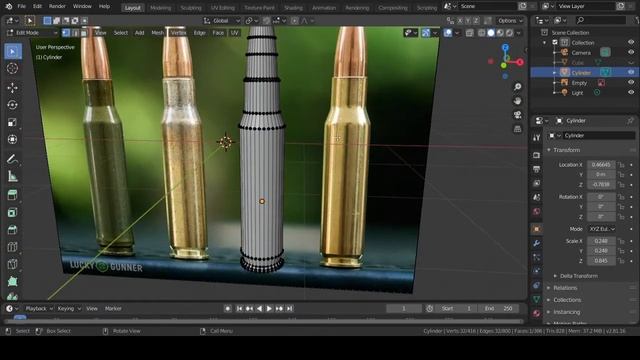Open Render properties tab icon
This screenshot has height=360, width=640.
coord(537,155)
